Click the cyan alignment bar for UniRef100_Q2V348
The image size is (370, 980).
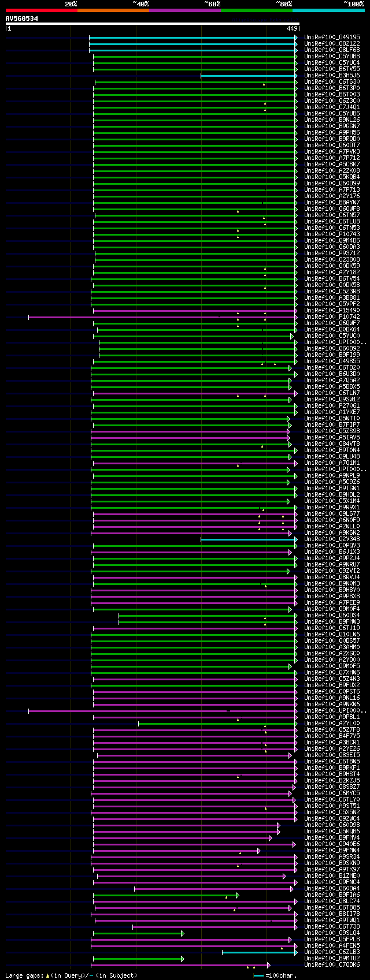(249, 539)
